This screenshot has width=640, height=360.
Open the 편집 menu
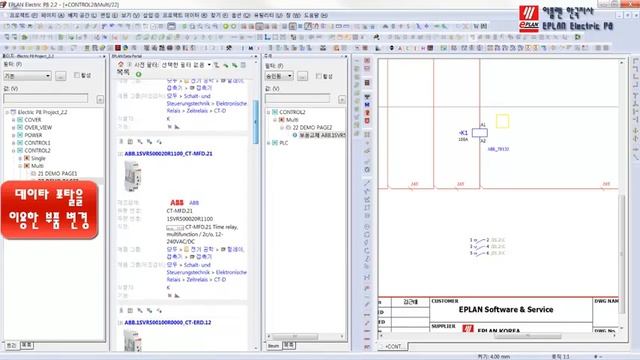[x=109, y=15]
